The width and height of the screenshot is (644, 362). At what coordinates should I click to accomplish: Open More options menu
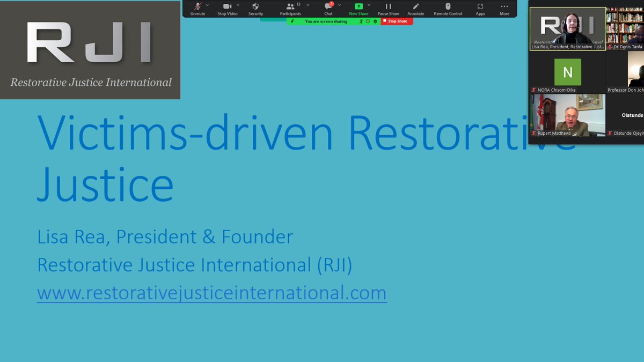(x=504, y=9)
